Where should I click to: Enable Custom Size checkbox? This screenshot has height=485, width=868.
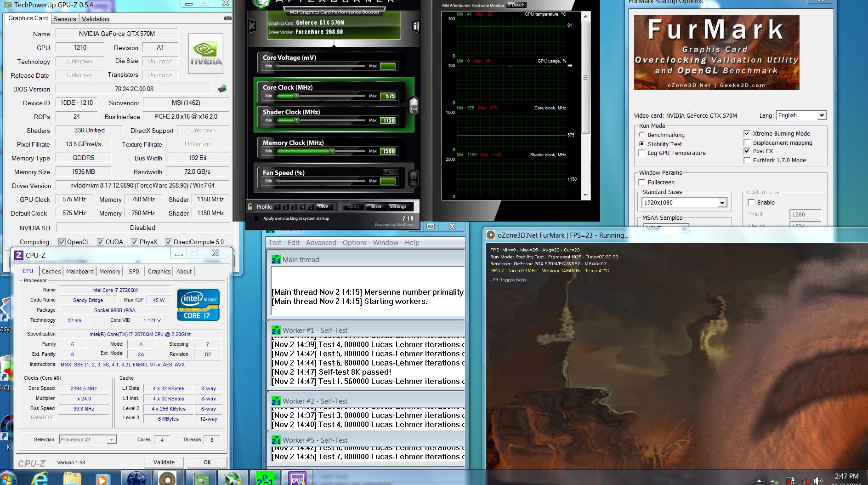751,203
